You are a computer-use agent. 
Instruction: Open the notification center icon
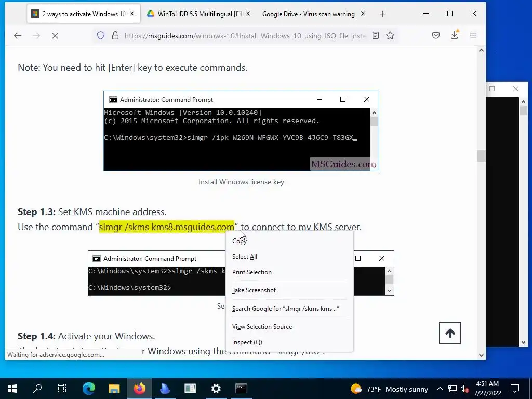(515, 389)
